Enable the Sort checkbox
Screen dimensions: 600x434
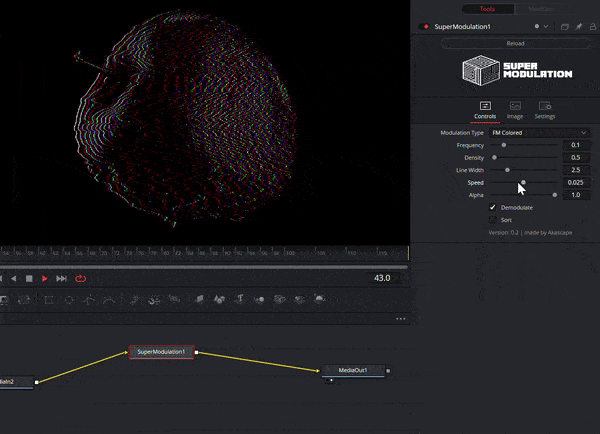tap(492, 219)
